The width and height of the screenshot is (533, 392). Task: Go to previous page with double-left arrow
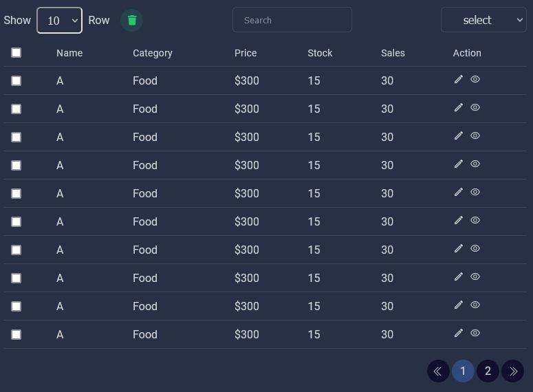(x=438, y=371)
